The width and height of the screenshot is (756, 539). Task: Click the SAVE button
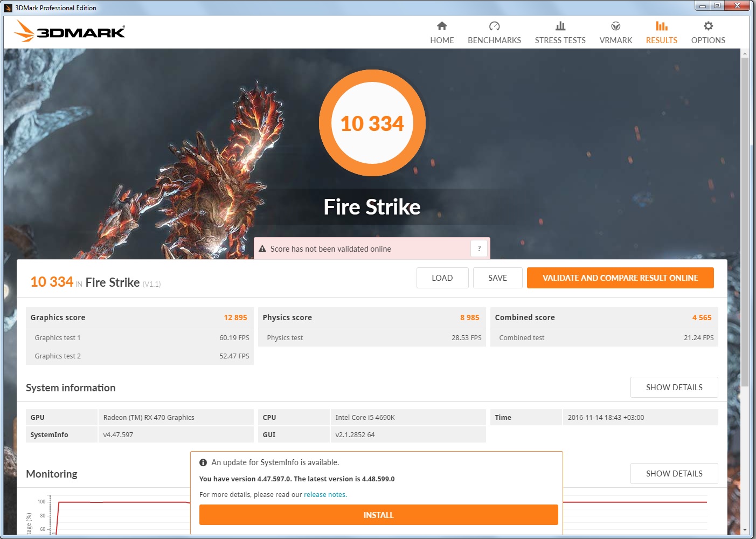(x=498, y=278)
